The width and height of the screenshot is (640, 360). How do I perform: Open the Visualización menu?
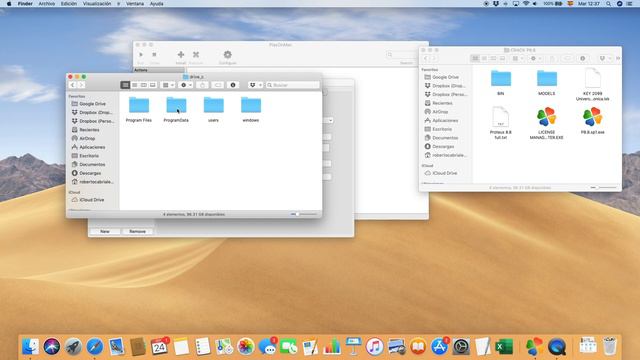[97, 4]
